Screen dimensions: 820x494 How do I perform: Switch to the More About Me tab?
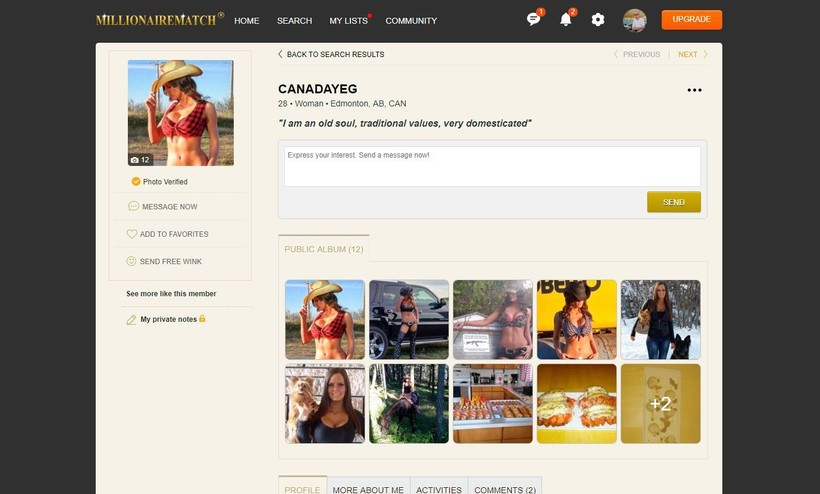coord(368,489)
